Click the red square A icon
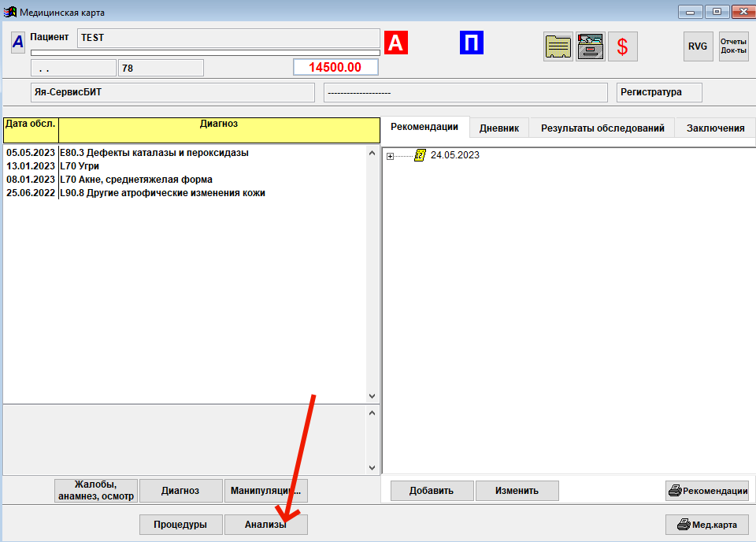Screen dimensions: 756x542 pyautogui.click(x=395, y=43)
